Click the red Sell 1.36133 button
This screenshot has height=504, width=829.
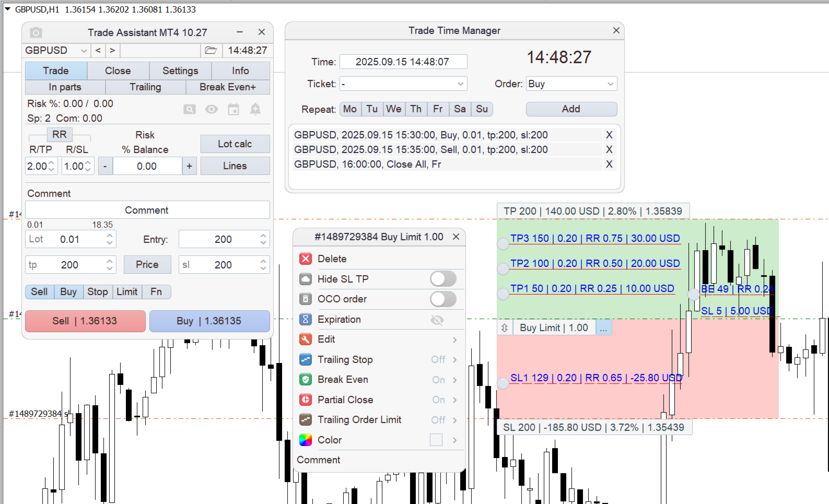click(85, 321)
